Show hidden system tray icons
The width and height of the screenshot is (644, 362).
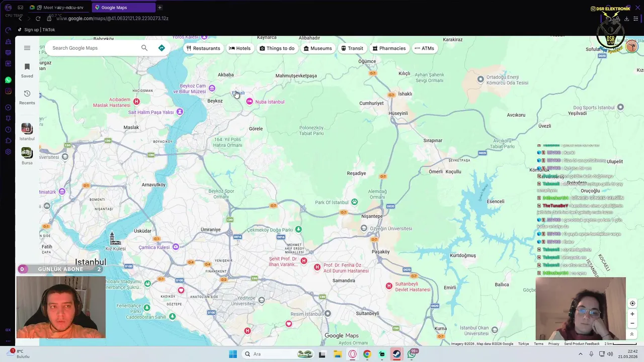coord(580,354)
